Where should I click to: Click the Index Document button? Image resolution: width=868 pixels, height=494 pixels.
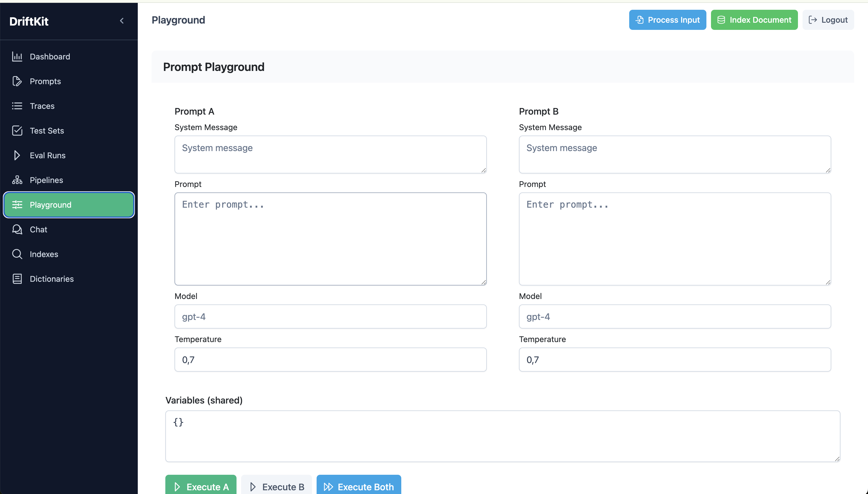click(754, 20)
